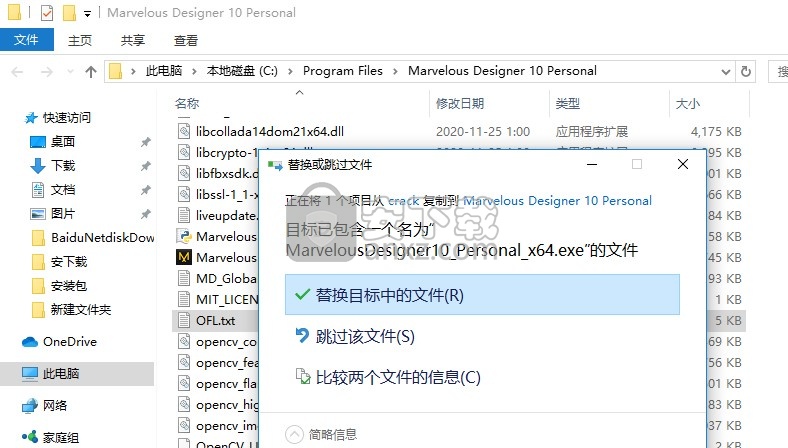Viewport: 788px width, 448px height.
Task: Refresh the current folder view
Action: tap(746, 71)
